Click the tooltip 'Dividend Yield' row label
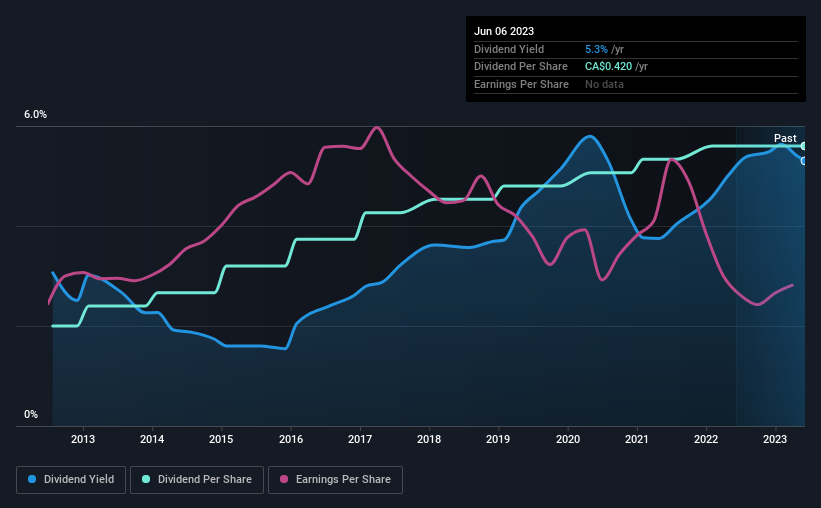The image size is (821, 508). coord(509,49)
